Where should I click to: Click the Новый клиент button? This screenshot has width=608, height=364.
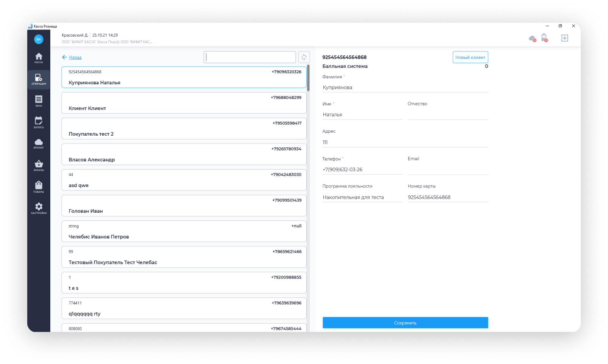(x=470, y=57)
